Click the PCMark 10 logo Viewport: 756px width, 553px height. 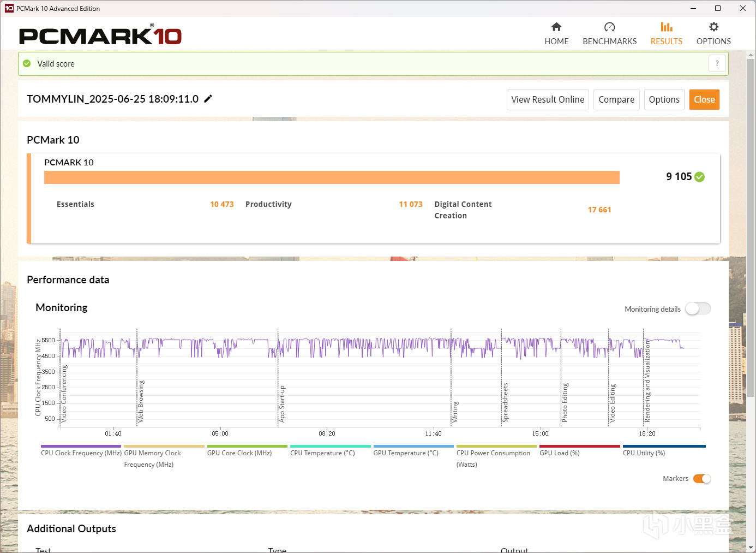[x=100, y=34]
